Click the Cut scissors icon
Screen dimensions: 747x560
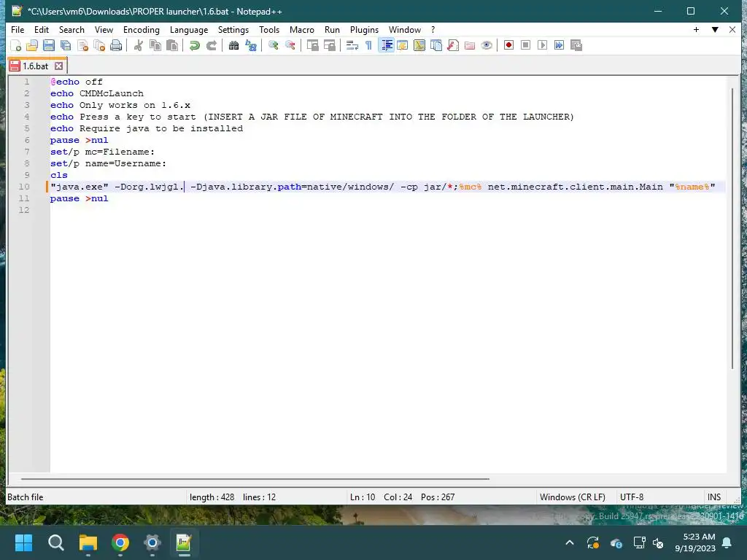coord(138,45)
